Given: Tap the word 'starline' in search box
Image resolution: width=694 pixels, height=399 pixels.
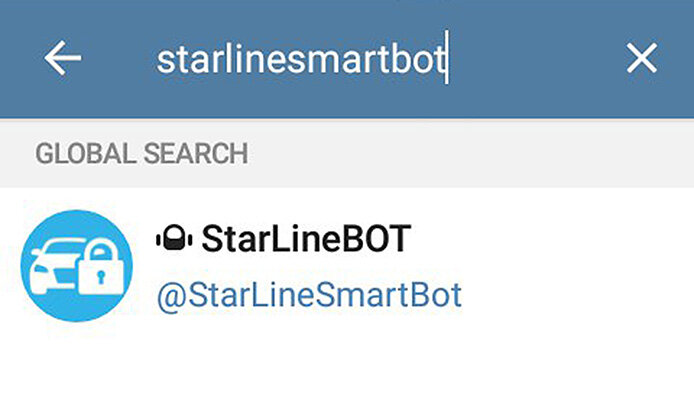Looking at the screenshot, I should coord(224,59).
